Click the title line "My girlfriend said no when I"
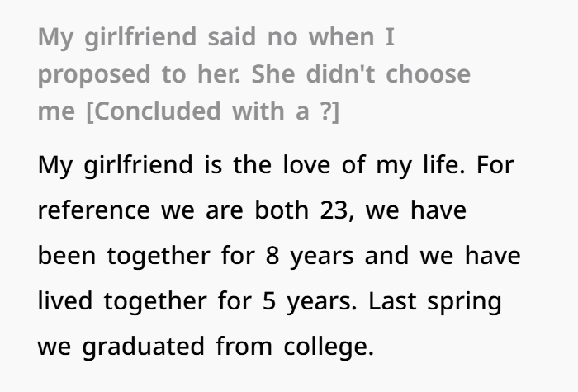Screen dimensions: 578x392 click(x=217, y=37)
